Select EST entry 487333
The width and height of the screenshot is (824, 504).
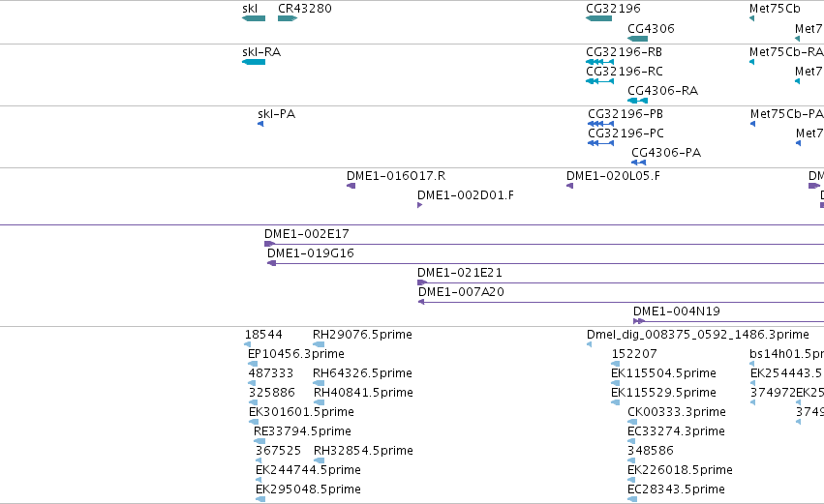point(252,384)
